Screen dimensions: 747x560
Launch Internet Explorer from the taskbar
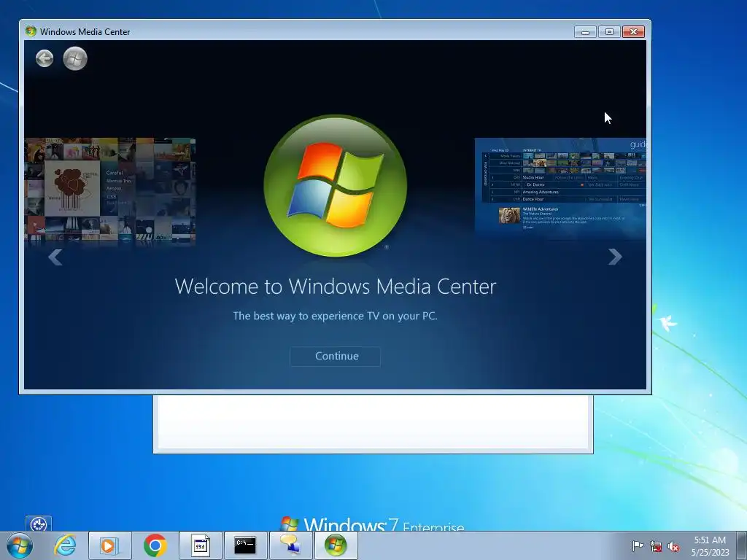pos(65,545)
